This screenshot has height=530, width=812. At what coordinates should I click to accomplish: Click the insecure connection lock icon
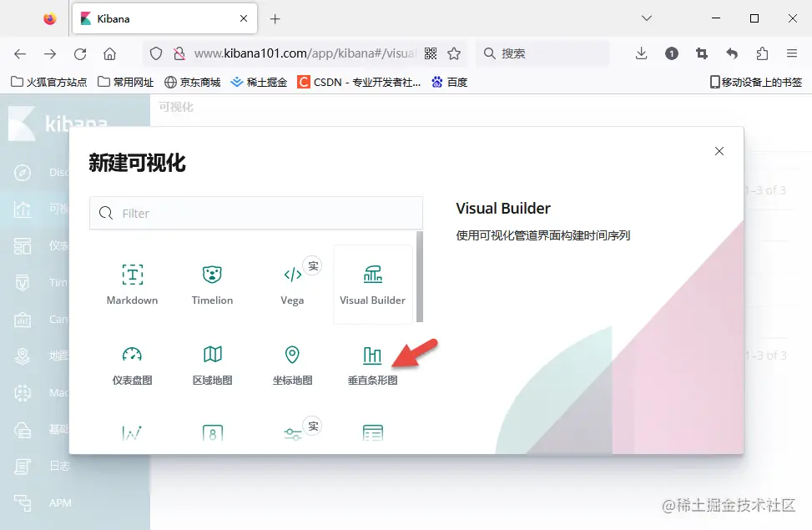(x=179, y=53)
